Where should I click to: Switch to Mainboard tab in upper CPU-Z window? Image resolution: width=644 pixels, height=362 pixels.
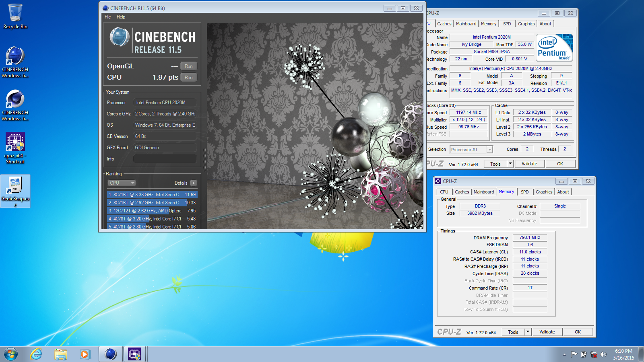click(x=466, y=24)
